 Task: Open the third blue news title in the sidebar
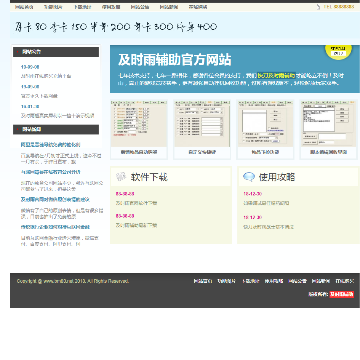(x=55, y=199)
